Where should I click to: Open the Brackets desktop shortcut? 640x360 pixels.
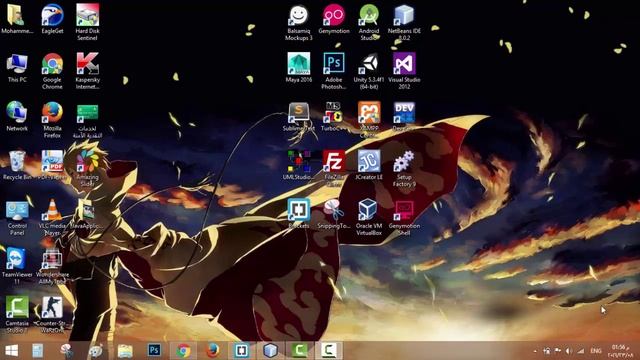click(x=299, y=214)
